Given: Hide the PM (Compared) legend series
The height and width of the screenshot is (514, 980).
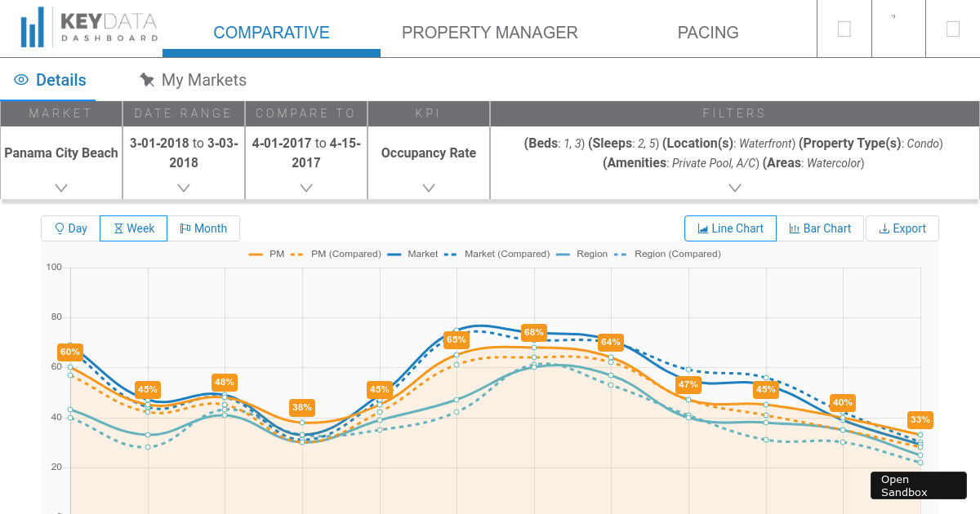Looking at the screenshot, I should pyautogui.click(x=336, y=254).
